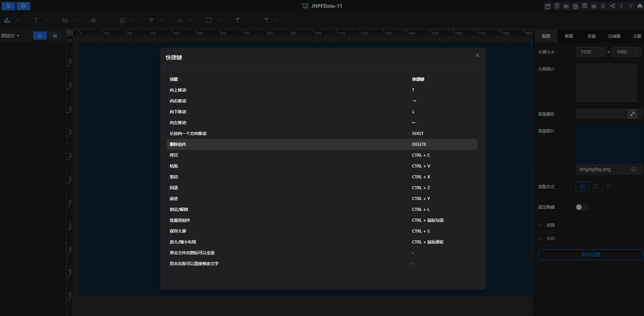The width and height of the screenshot is (644, 316).
Task: Collapse the 图层(0) layer panel
Action: pyautogui.click(x=10, y=36)
